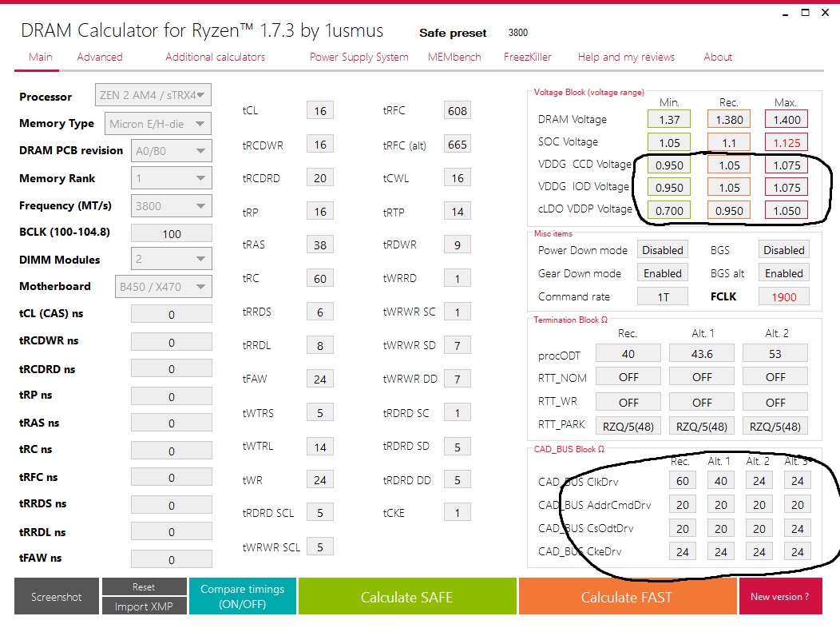Screen dimensions: 840x632
Task: Click the tCL value 16
Action: pos(320,110)
